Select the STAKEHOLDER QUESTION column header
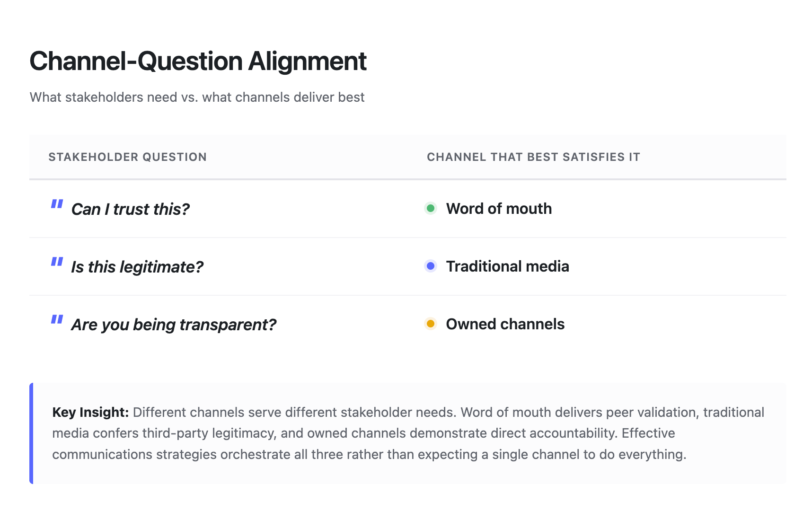This screenshot has height=511, width=812. 128,157
